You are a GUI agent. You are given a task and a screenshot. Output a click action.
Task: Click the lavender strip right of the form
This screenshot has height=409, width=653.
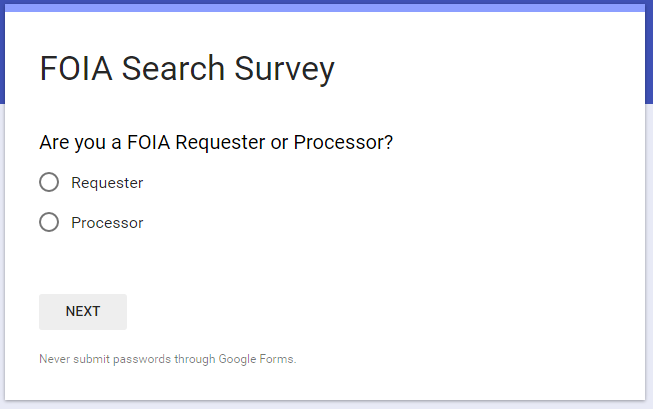pos(648,250)
